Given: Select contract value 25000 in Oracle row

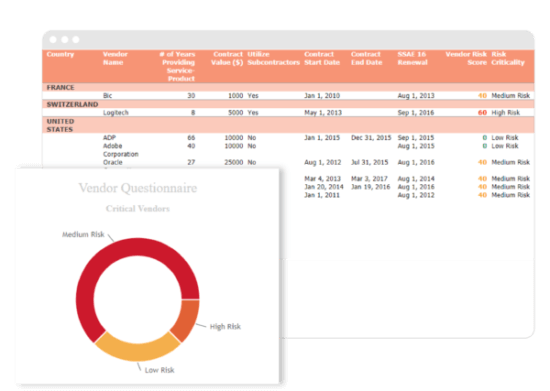Looking at the screenshot, I should click(x=234, y=162).
